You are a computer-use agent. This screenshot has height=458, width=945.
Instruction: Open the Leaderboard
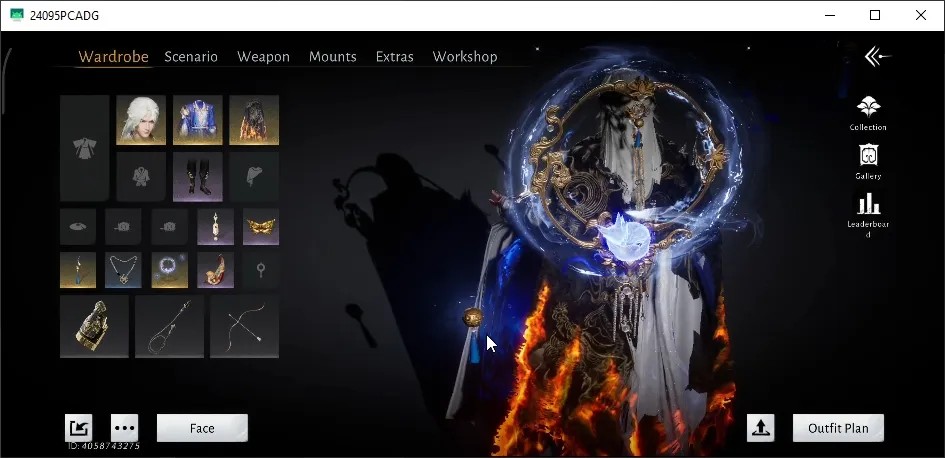(x=868, y=214)
